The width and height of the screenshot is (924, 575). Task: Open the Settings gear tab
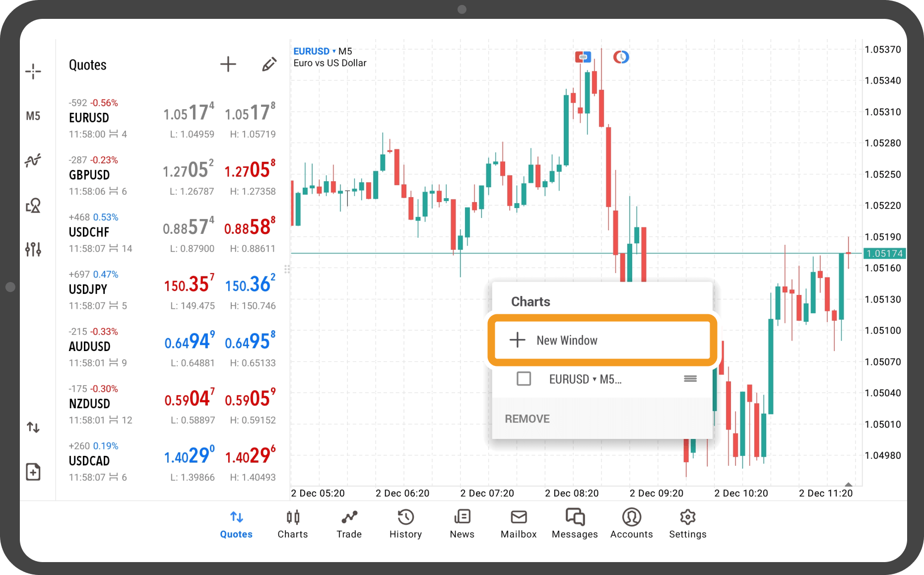(x=687, y=523)
